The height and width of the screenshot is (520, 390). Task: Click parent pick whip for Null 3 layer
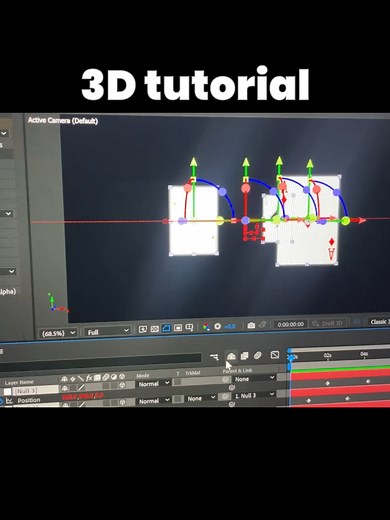coord(225,380)
